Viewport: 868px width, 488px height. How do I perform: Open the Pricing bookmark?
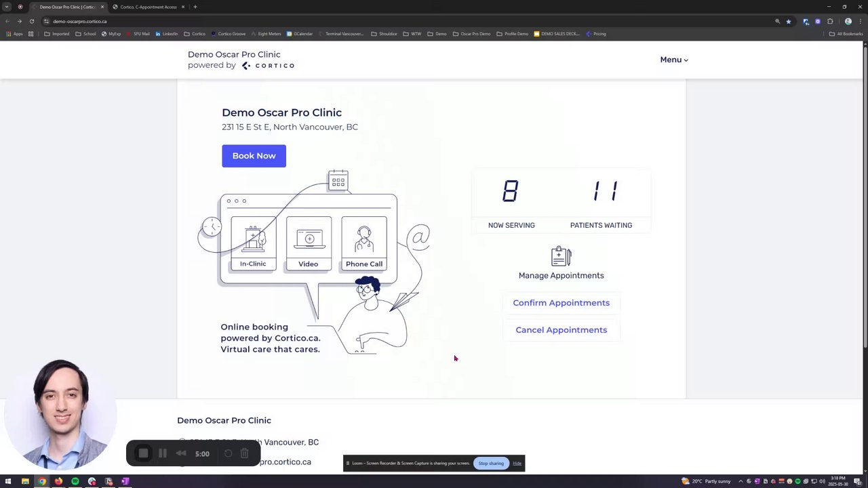coord(596,34)
